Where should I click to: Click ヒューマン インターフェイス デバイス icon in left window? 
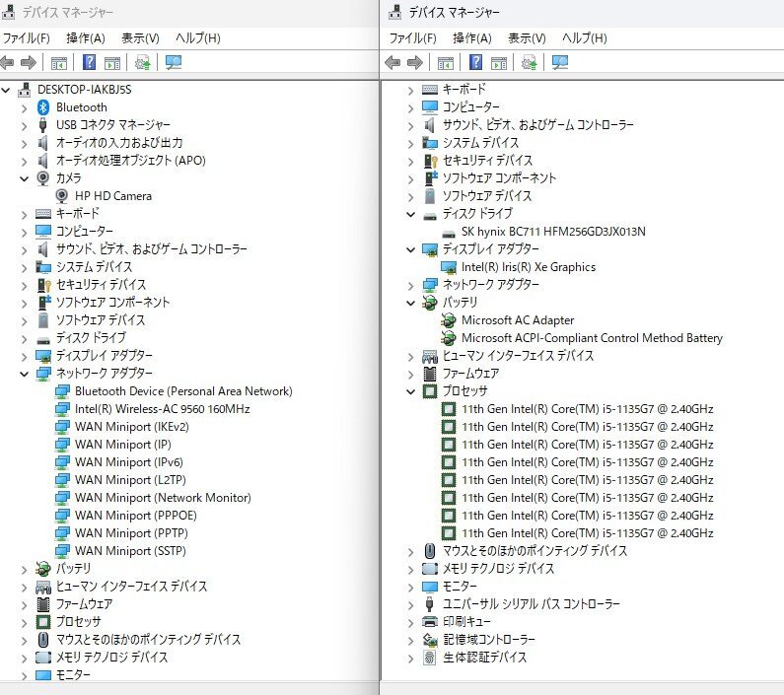click(43, 587)
